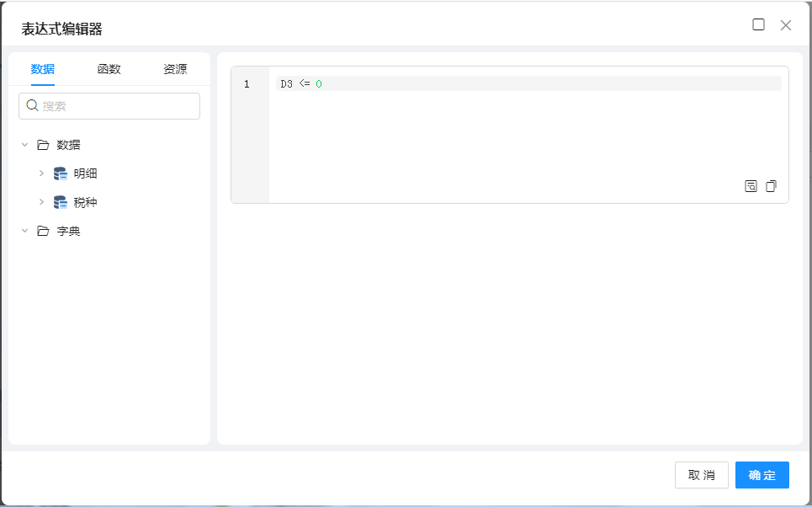The image size is (812, 507).
Task: Expand the 明细 dataset node
Action: (41, 173)
